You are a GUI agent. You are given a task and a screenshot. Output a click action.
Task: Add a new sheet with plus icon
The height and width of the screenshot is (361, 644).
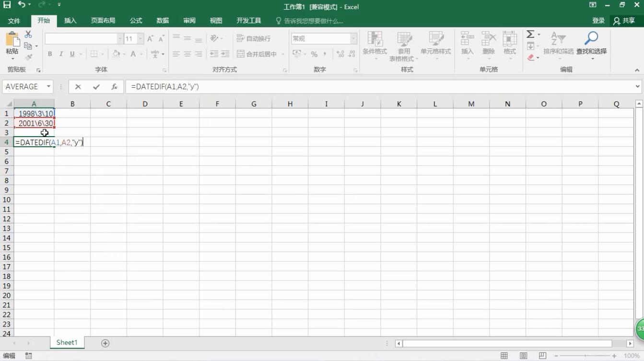coord(105,343)
